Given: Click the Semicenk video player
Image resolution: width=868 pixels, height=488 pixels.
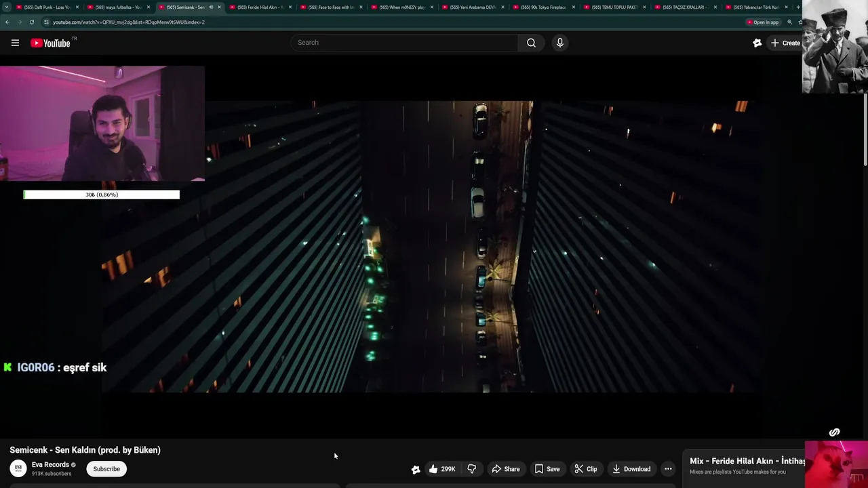Looking at the screenshot, I should coord(434,246).
